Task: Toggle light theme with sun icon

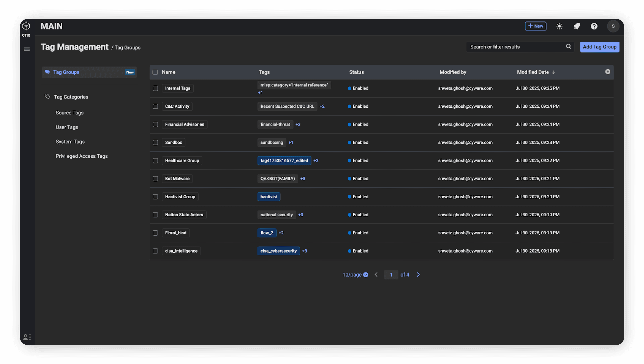Action: click(559, 26)
